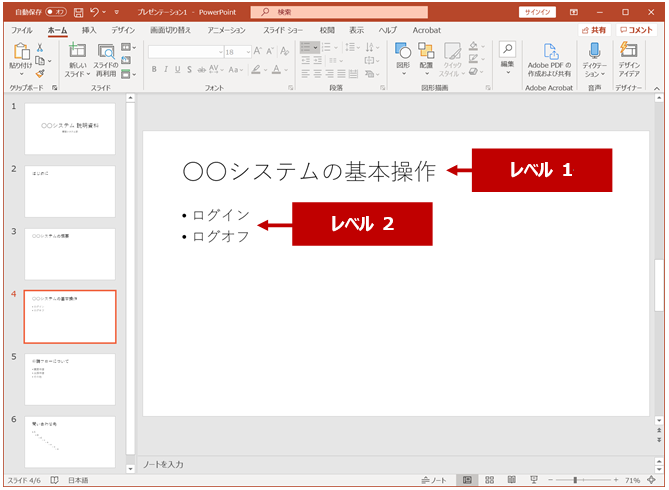Toggle the Notes (ノート) pane button
The width and height of the screenshot is (669, 490).
coord(433,480)
